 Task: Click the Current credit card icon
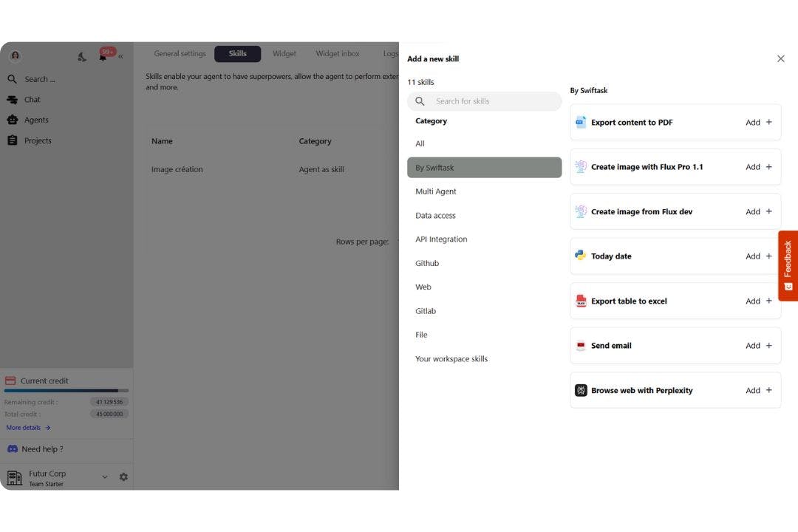(10, 381)
